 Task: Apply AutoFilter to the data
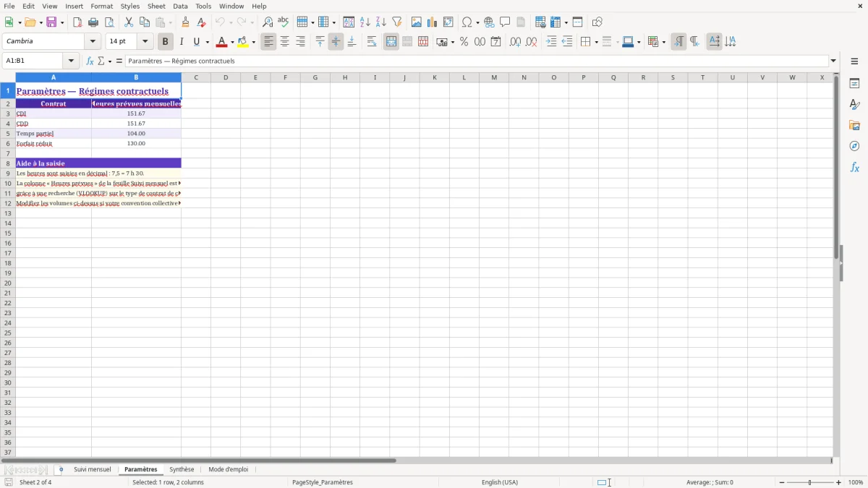click(x=397, y=22)
